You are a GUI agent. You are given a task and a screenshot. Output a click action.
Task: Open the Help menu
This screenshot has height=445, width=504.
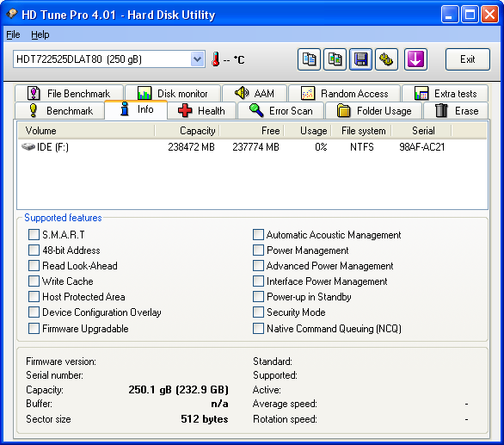click(x=40, y=34)
